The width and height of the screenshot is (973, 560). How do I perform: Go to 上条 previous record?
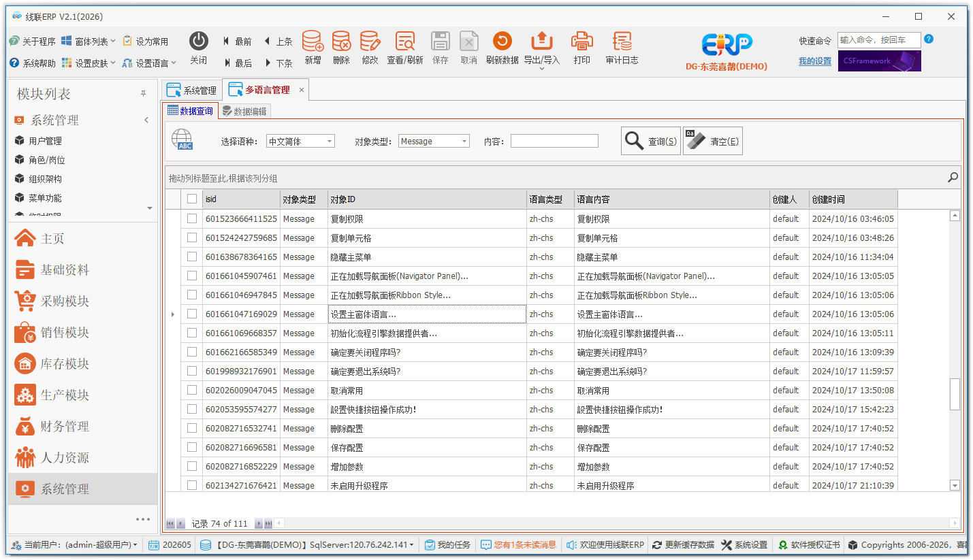click(x=278, y=42)
